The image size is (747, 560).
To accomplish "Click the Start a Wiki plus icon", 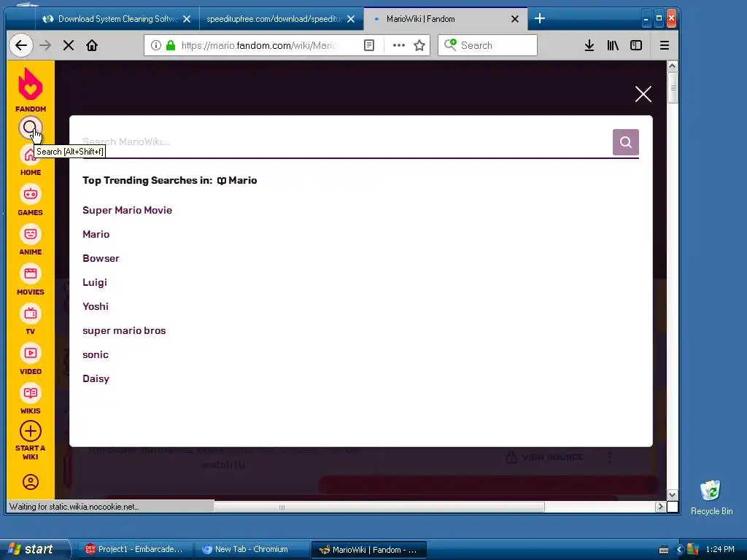I will (x=31, y=432).
